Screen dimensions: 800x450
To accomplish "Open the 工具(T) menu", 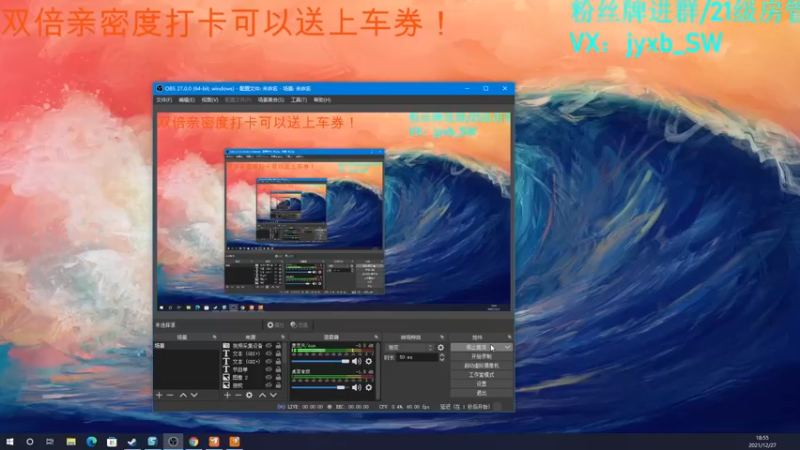I will click(299, 100).
